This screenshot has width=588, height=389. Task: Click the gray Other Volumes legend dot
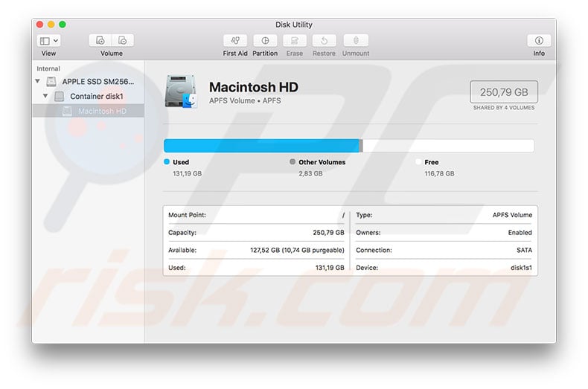[293, 161]
